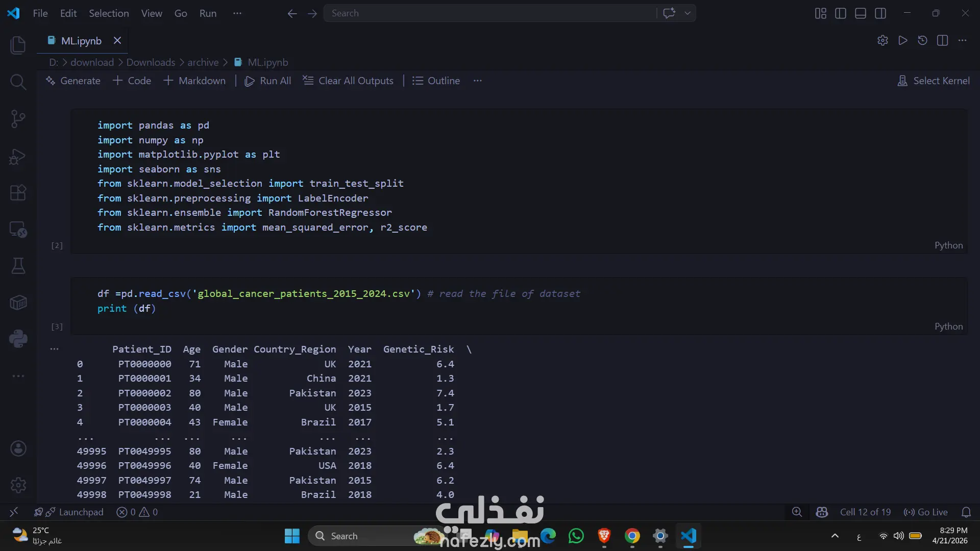Close the ML.ipynb tab

(x=117, y=40)
